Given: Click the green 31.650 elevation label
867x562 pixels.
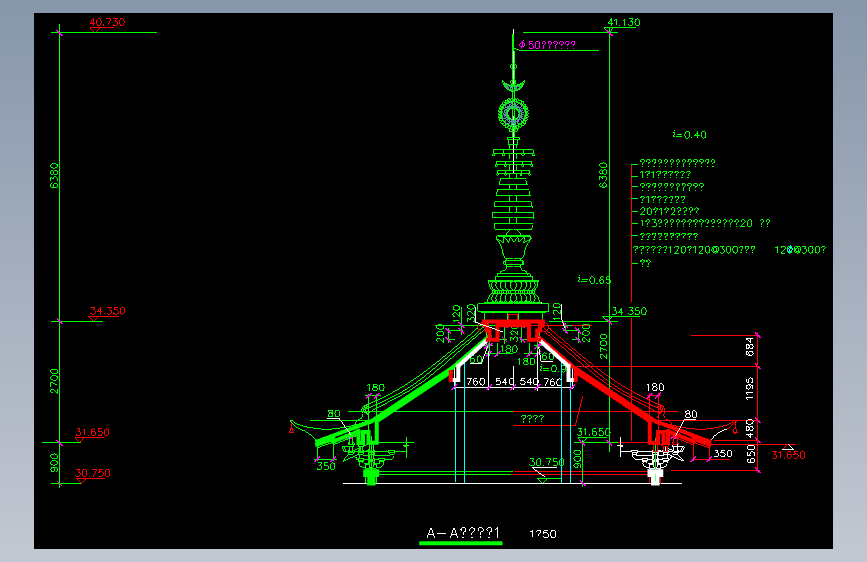Looking at the screenshot, I should (594, 432).
